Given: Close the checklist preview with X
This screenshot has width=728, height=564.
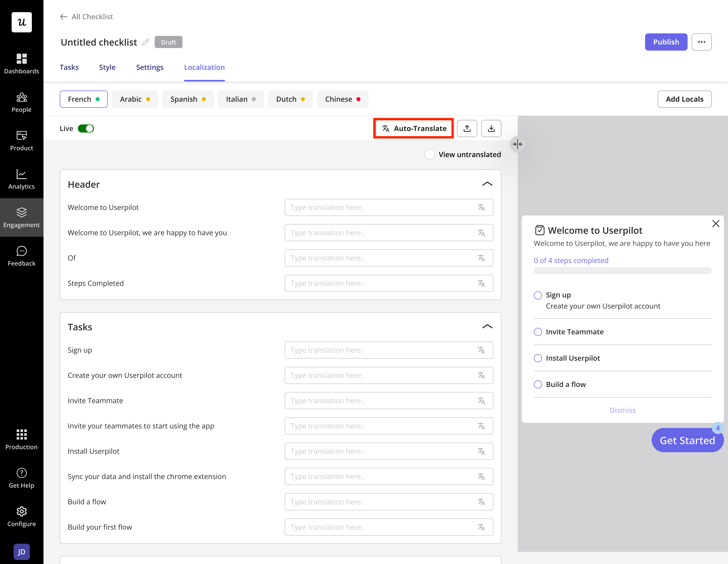Looking at the screenshot, I should [716, 223].
